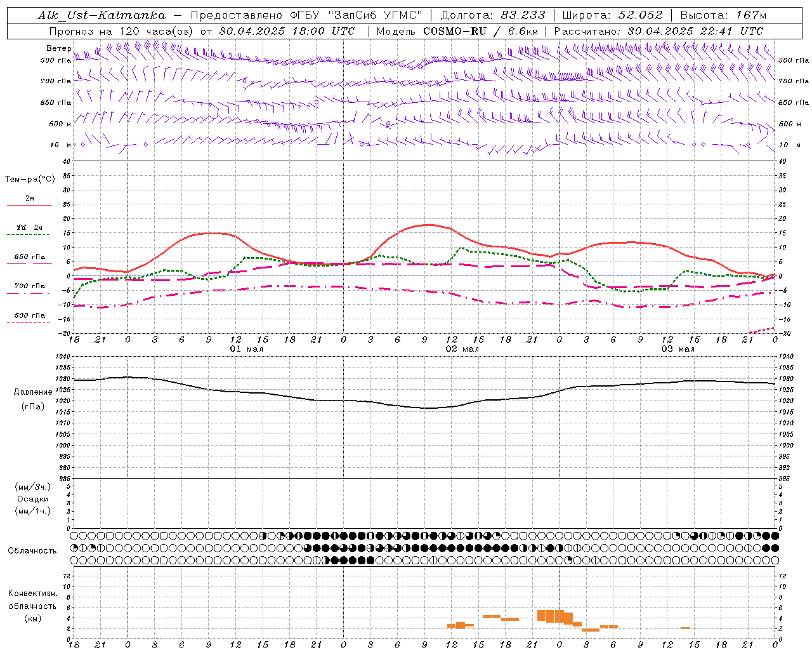Image resolution: width=812 pixels, height=650 pixels.
Task: Click the Конвективн. convective cloud label
Action: point(33,594)
